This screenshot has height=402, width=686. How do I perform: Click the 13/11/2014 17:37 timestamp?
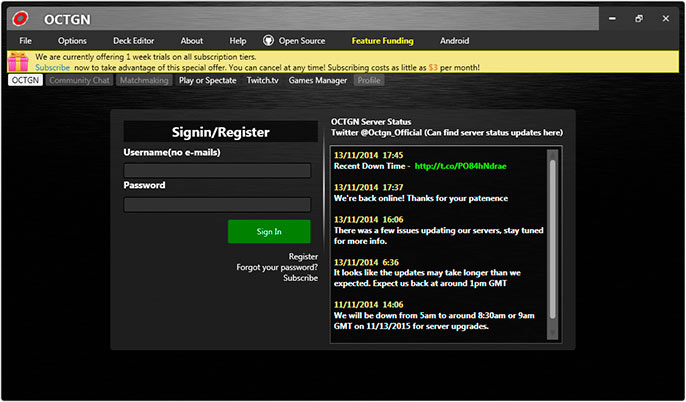point(368,187)
